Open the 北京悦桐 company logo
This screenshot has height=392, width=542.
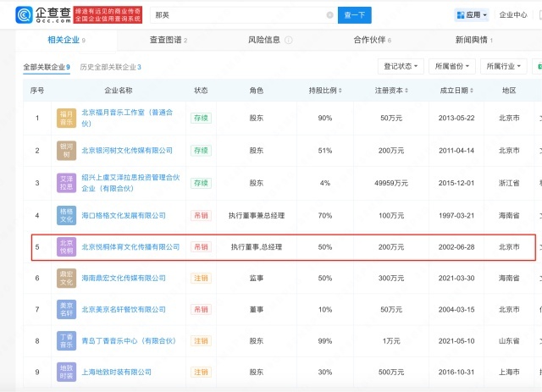[x=66, y=247]
